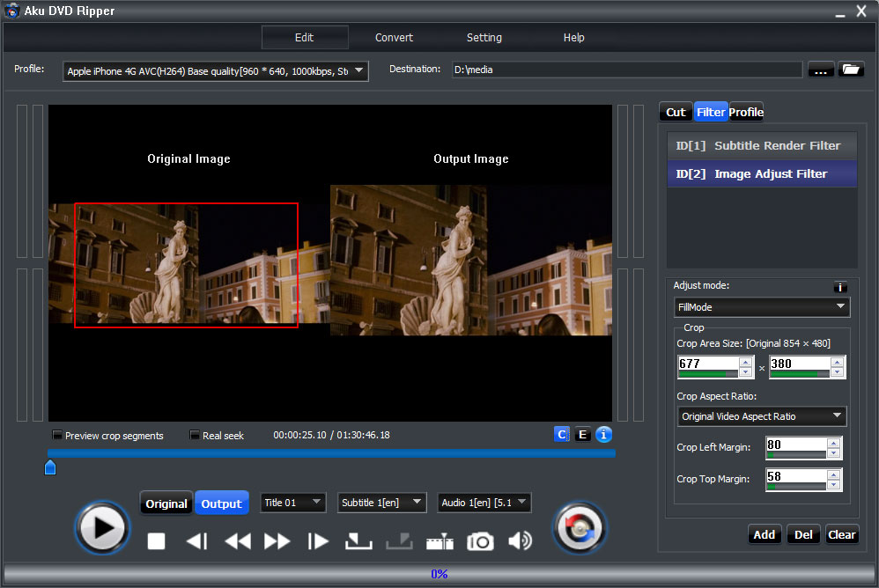Viewport: 879px width, 588px height.
Task: Click the Add filter button
Action: click(764, 534)
